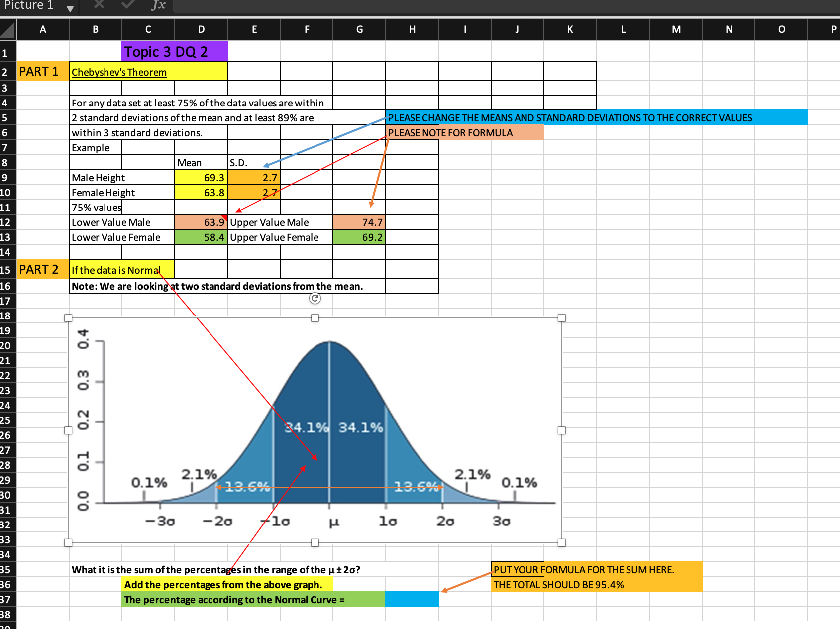Image resolution: width=840 pixels, height=629 pixels.
Task: Click the formula bar confirm checkmark icon
Action: [128, 4]
